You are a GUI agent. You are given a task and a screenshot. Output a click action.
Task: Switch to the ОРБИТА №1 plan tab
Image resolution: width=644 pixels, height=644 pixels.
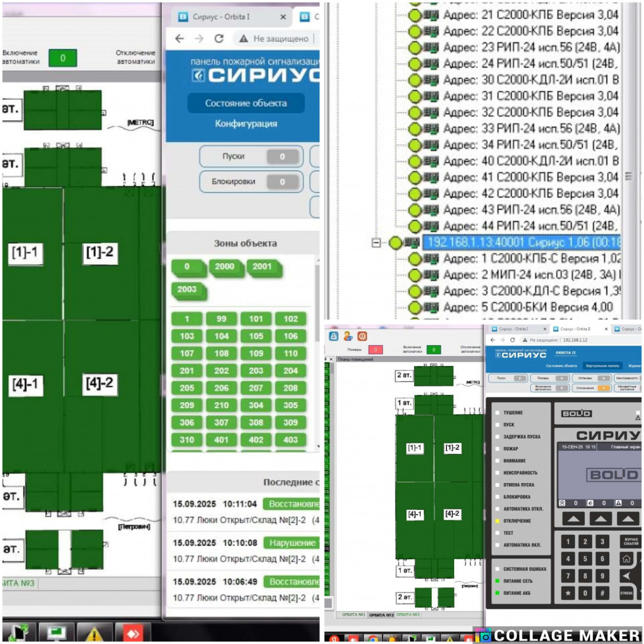[353, 614]
